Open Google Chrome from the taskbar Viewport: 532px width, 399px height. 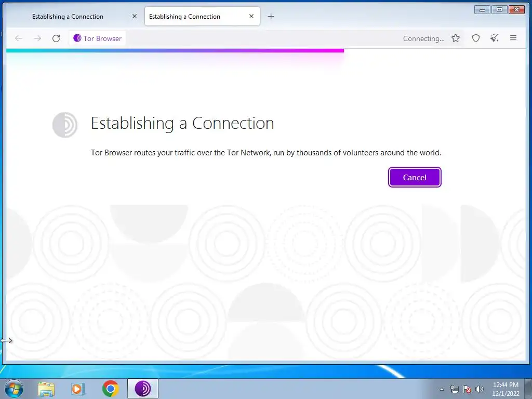(110, 389)
